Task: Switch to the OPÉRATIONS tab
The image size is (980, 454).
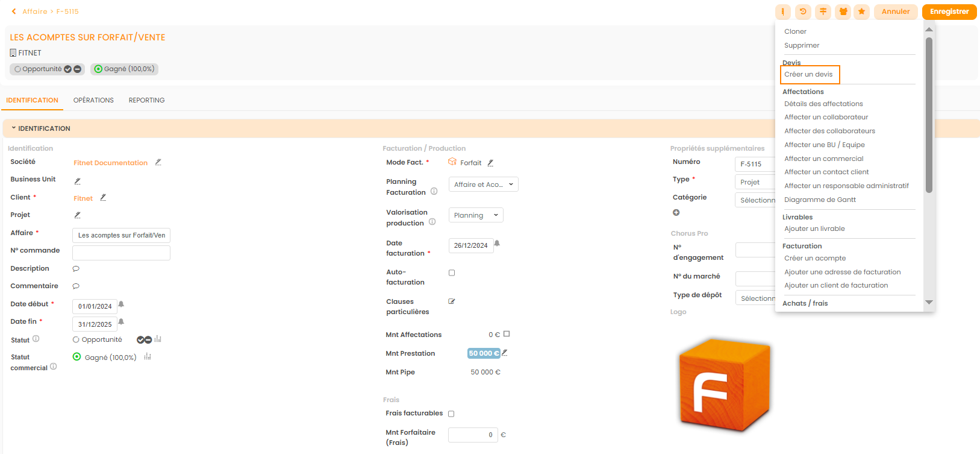Action: pyautogui.click(x=93, y=100)
